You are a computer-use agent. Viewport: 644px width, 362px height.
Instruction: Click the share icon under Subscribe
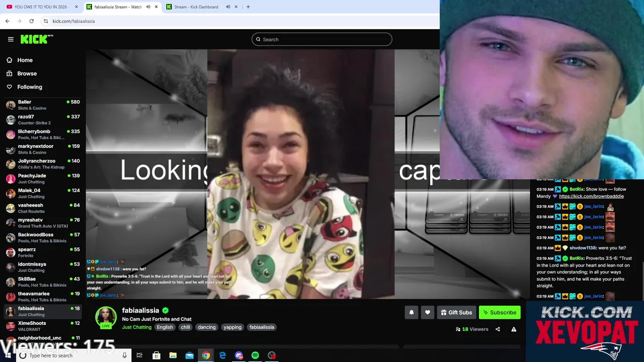click(498, 329)
